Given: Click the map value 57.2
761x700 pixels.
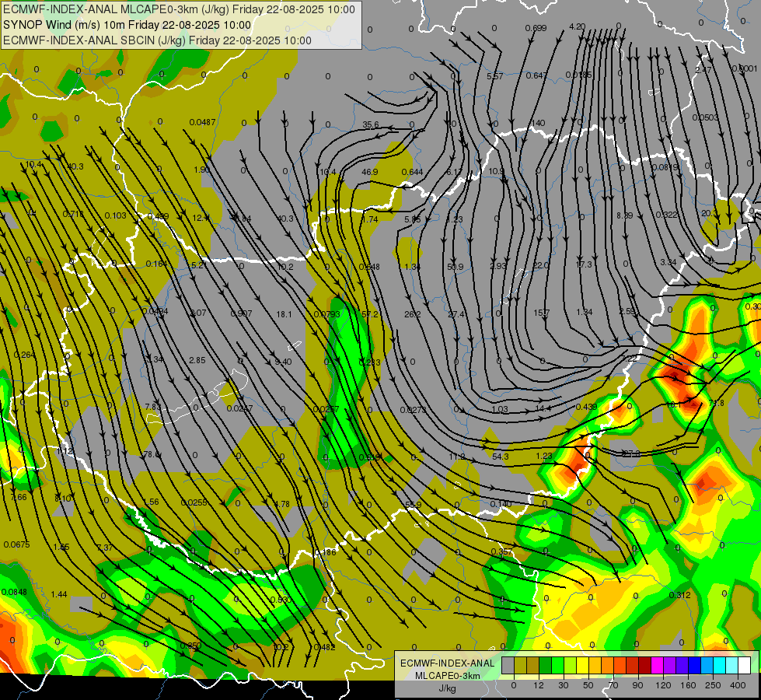Looking at the screenshot, I should point(370,314).
